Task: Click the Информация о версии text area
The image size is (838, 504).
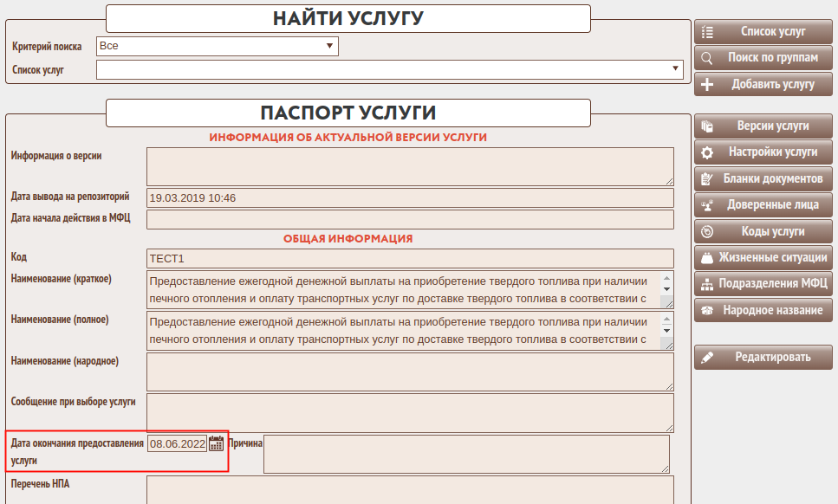Action: pyautogui.click(x=410, y=166)
